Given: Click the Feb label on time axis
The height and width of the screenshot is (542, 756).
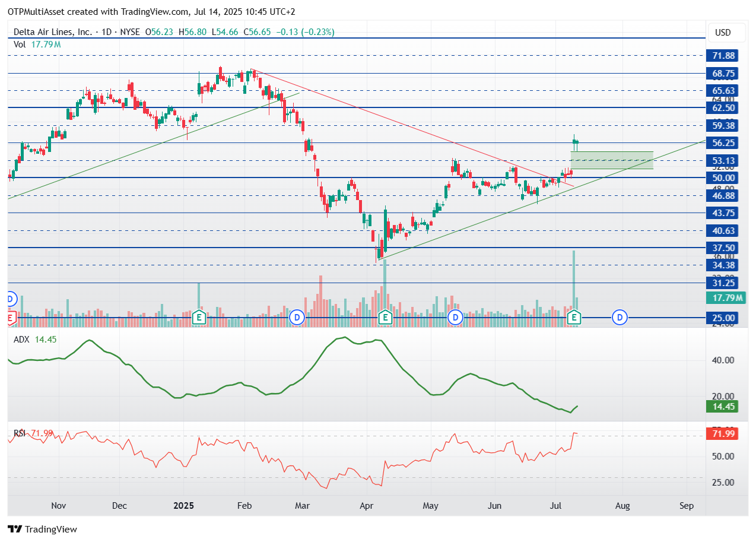Looking at the screenshot, I should point(244,506).
